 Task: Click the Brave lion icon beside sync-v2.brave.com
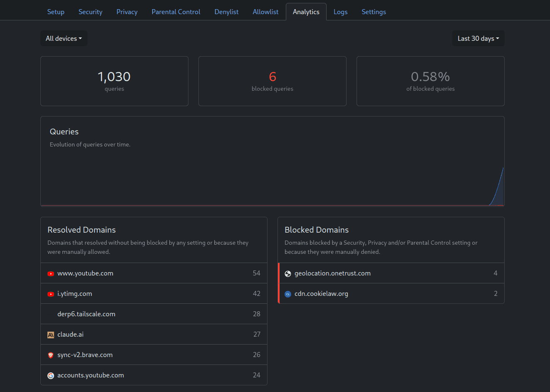pyautogui.click(x=51, y=355)
